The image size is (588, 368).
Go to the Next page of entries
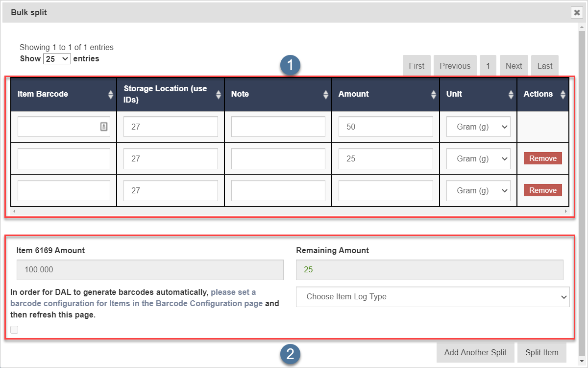coord(514,66)
